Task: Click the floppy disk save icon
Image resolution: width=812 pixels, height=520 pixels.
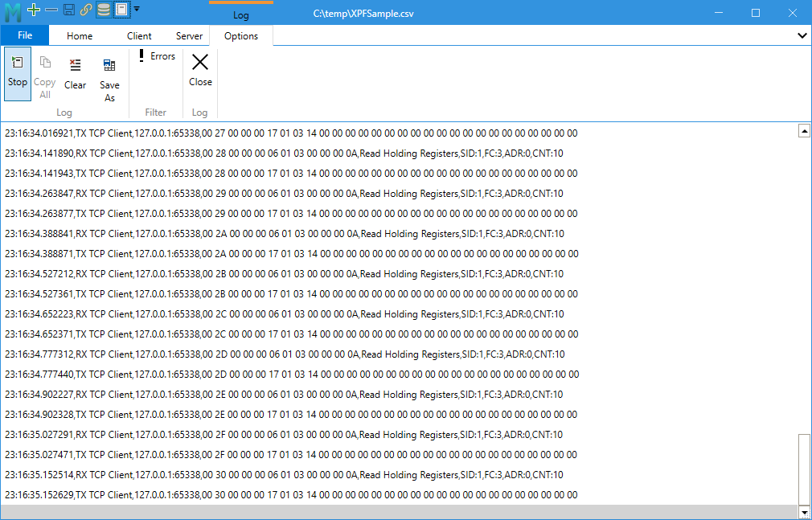Action: tap(68, 10)
